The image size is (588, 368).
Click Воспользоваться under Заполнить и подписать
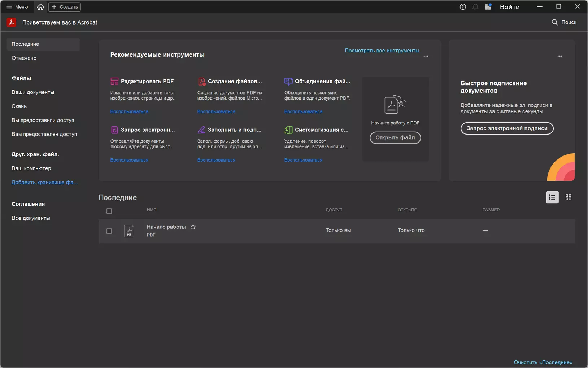coord(216,160)
